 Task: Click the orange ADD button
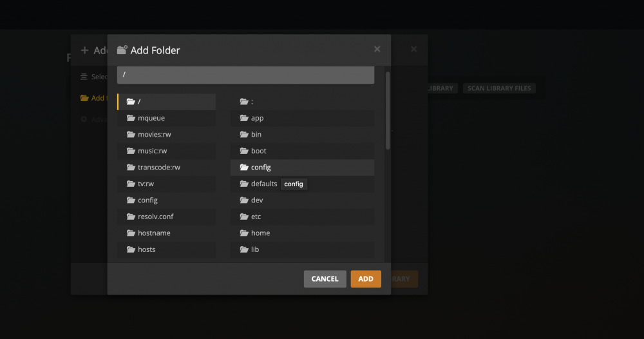pos(366,279)
